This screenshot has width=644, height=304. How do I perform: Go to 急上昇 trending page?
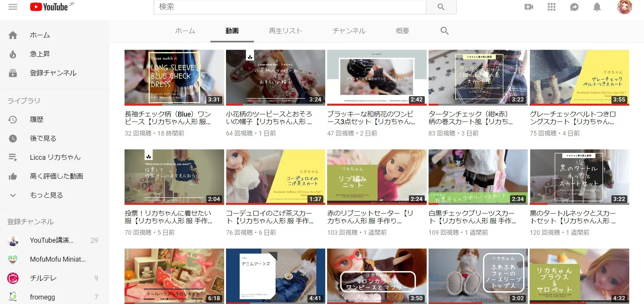point(40,54)
